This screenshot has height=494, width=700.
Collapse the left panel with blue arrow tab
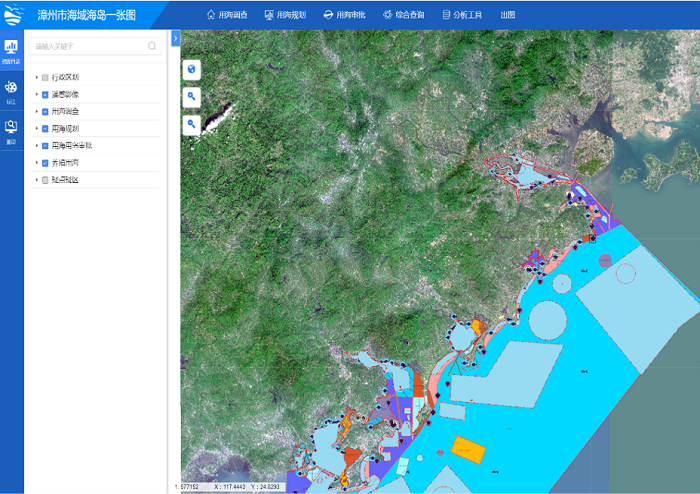point(175,38)
